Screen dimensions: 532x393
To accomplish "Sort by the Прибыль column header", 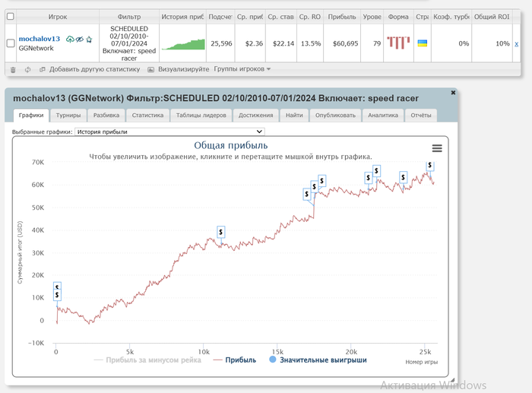I will point(342,17).
